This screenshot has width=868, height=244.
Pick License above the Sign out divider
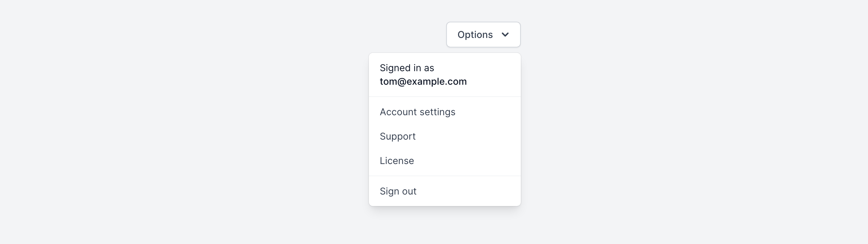click(x=397, y=161)
